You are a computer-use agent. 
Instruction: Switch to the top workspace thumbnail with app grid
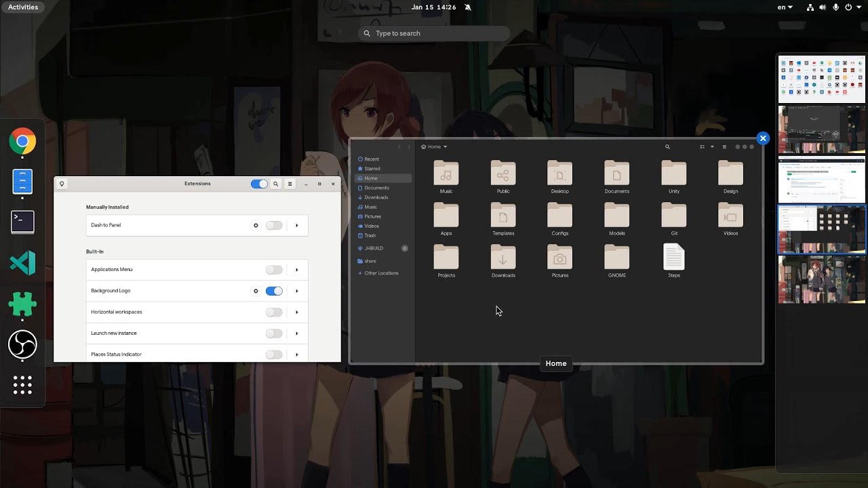[822, 79]
